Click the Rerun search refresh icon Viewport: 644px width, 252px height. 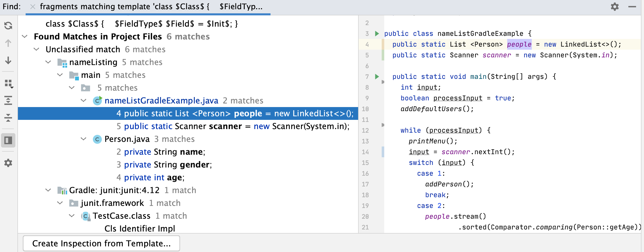click(8, 26)
